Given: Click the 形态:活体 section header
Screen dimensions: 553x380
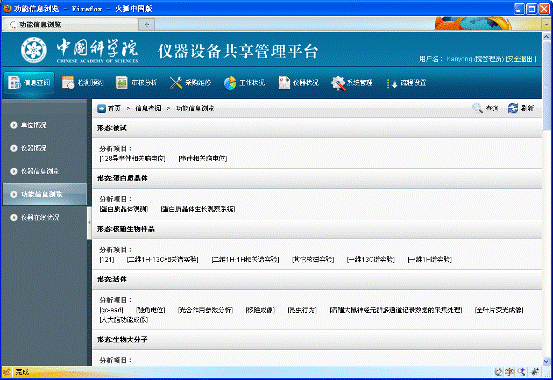Looking at the screenshot, I should tap(317, 279).
